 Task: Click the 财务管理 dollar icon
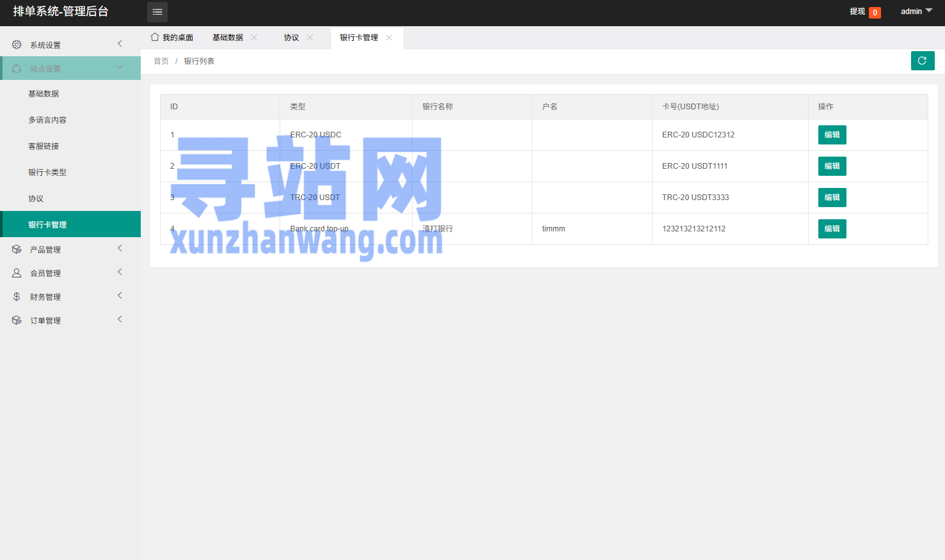pos(17,297)
